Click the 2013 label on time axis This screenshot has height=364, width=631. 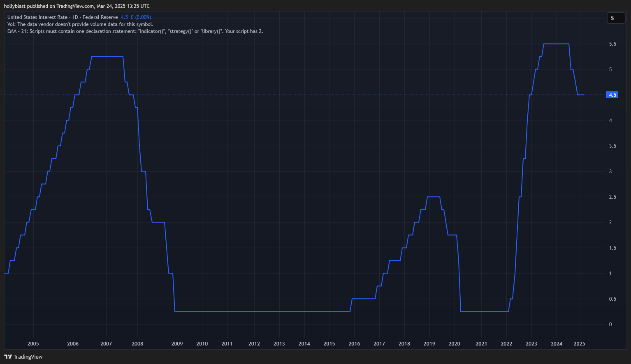pyautogui.click(x=279, y=344)
